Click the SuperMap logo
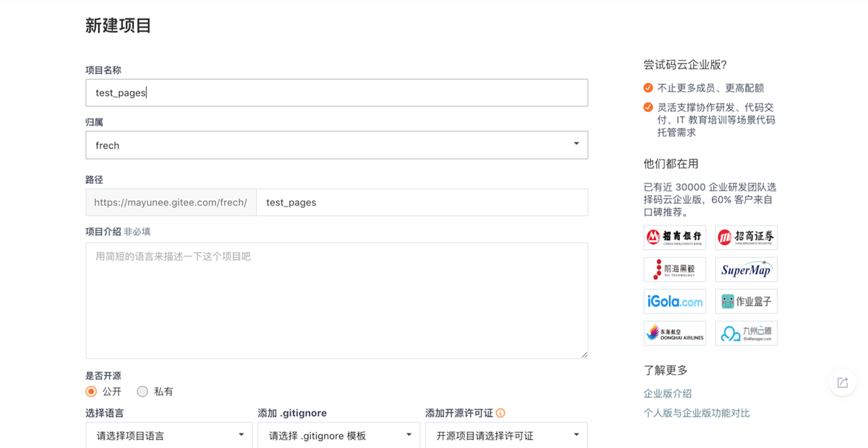The width and height of the screenshot is (868, 448). tap(746, 269)
